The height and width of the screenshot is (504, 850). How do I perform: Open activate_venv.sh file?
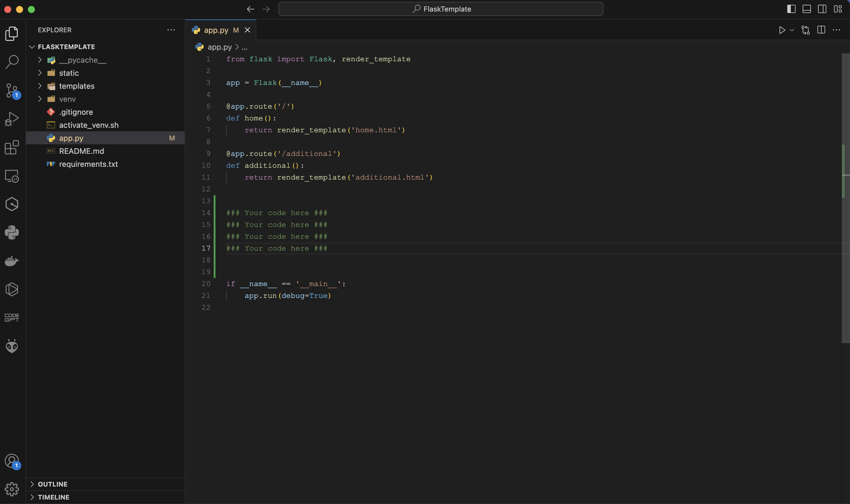point(105,125)
